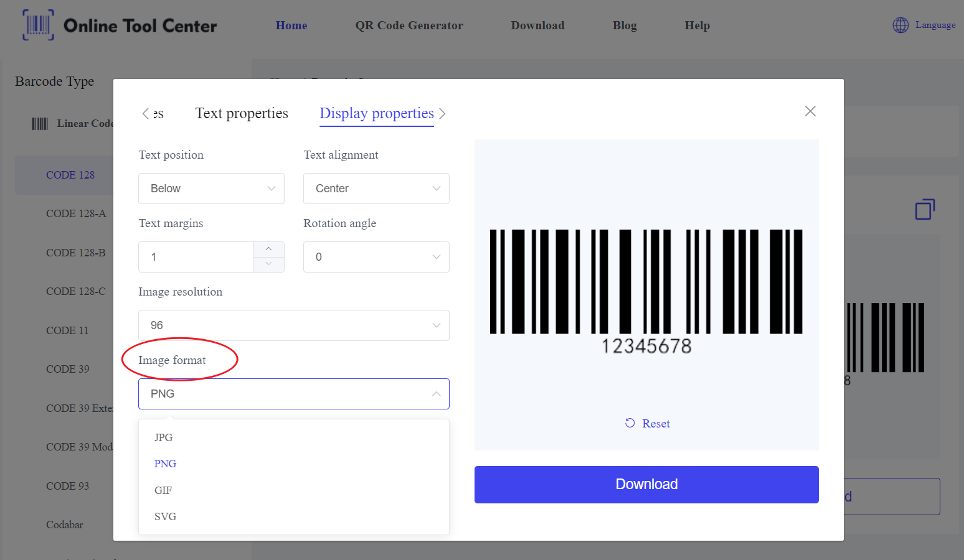Click the blue Download button
The height and width of the screenshot is (560, 964).
(646, 485)
